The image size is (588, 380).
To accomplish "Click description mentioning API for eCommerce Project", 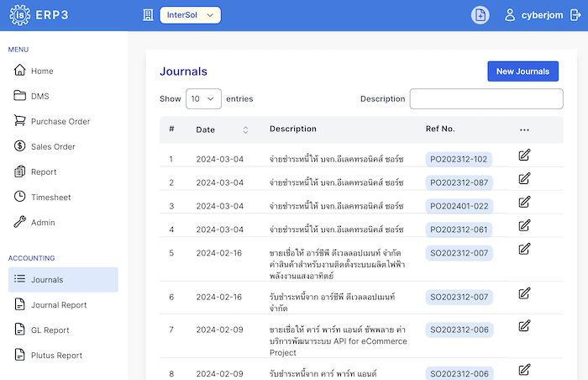I will 339,341.
